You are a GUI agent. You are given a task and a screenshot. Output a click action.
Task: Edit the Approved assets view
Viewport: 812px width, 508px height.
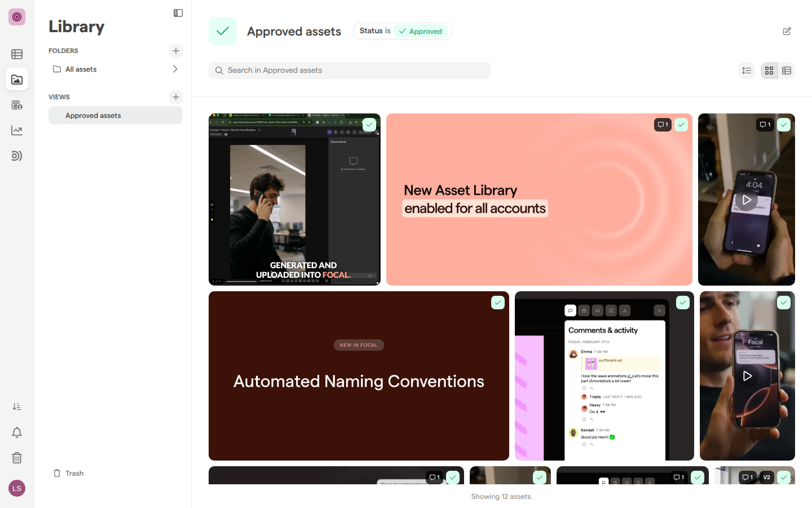pyautogui.click(x=787, y=31)
